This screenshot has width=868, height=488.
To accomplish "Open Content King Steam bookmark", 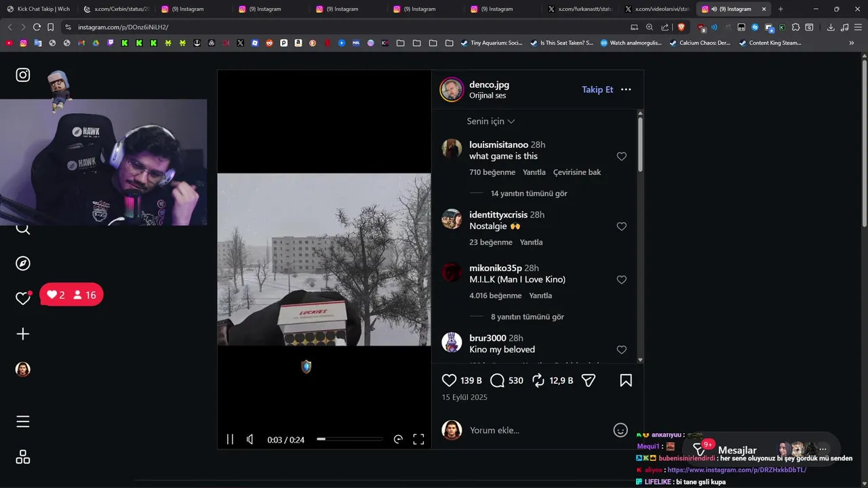I will (x=770, y=43).
